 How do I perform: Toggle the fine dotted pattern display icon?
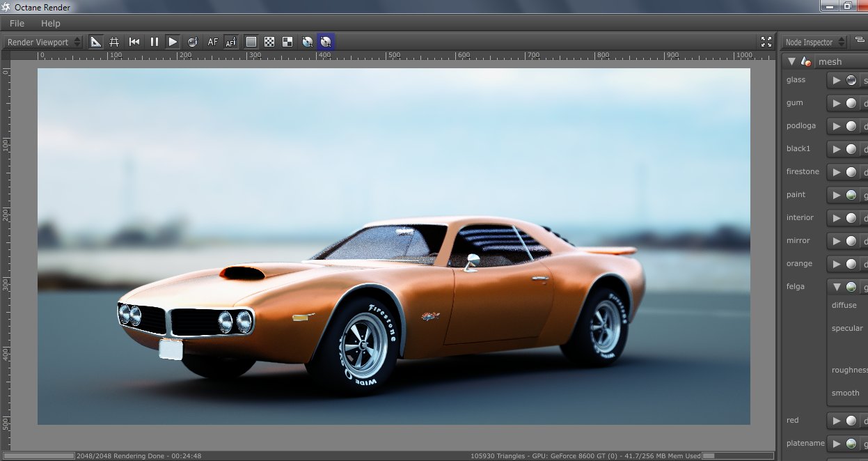[251, 42]
